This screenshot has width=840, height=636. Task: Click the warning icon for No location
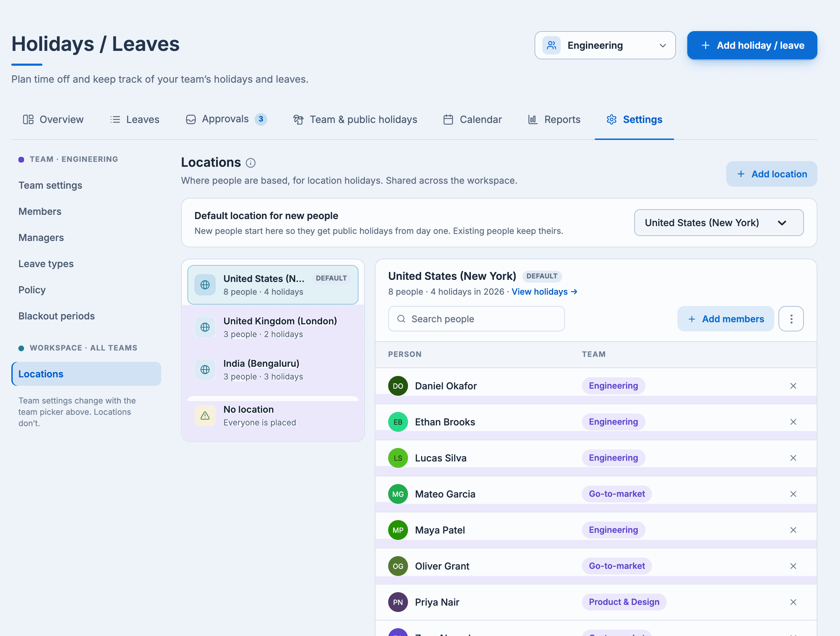coord(205,416)
